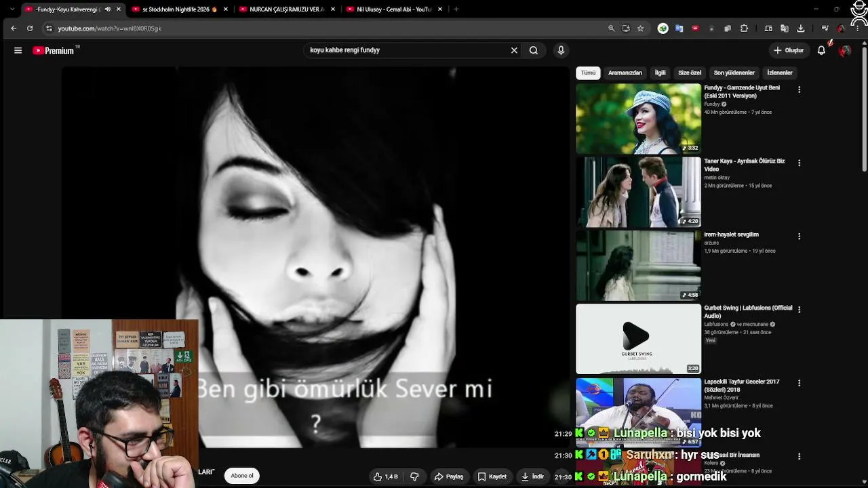Bookmark this page with the star
Screen dimensions: 868x488
[x=640, y=28]
